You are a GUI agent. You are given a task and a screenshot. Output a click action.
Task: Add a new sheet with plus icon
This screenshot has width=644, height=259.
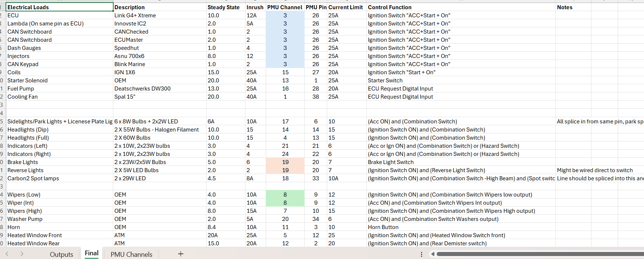click(x=181, y=254)
